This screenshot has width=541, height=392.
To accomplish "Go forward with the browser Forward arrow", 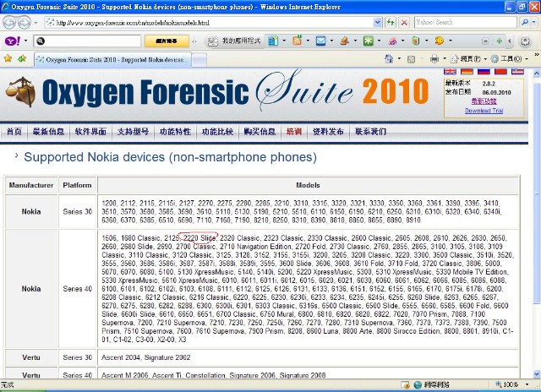I will [25, 23].
